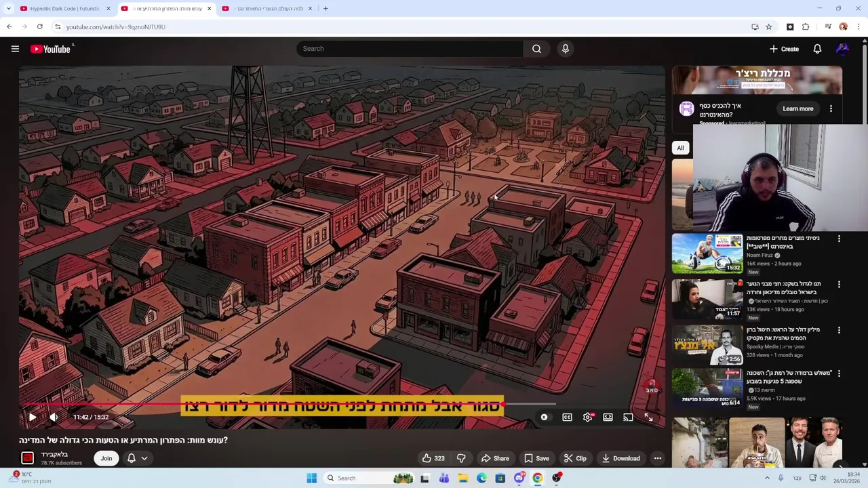
Task: Click the search magnifier button
Action: click(x=536, y=49)
